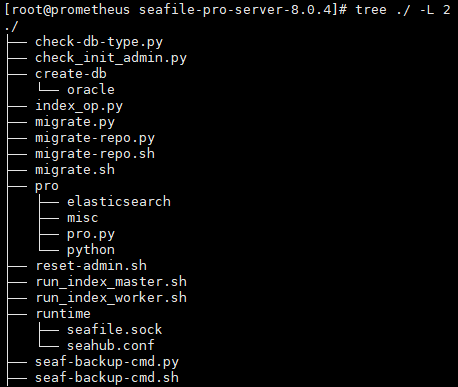The height and width of the screenshot is (387, 458).
Task: Click index_op.py in the listing
Action: pos(79,106)
